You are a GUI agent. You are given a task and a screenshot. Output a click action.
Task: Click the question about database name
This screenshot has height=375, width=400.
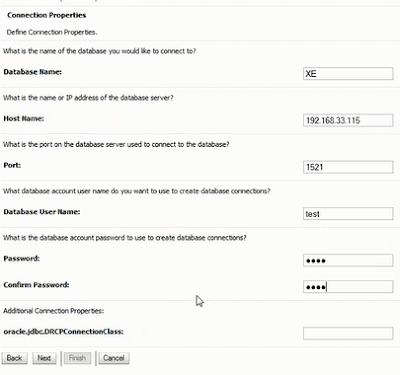[100, 51]
